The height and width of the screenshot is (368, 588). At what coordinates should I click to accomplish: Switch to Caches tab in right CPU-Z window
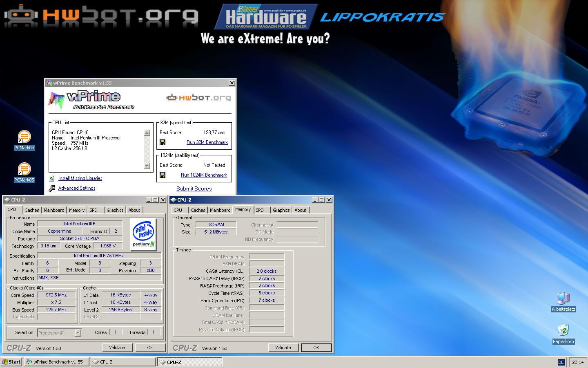(x=198, y=210)
